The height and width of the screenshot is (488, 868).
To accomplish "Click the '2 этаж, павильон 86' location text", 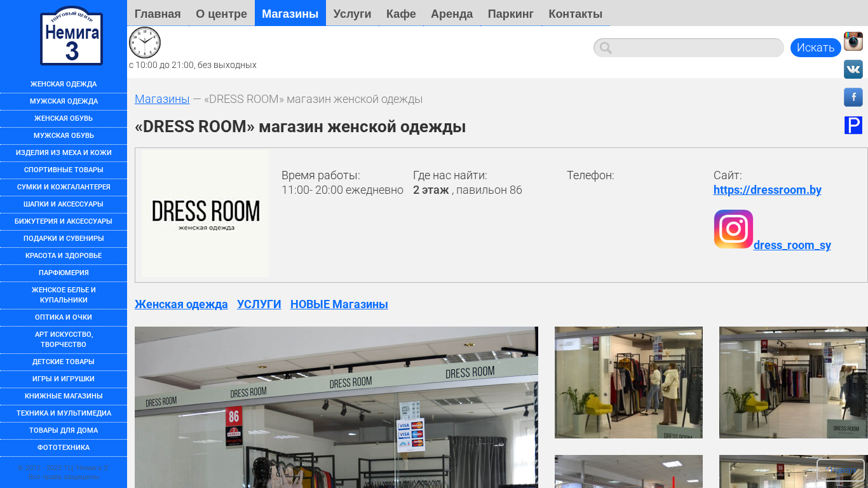I will pyautogui.click(x=468, y=190).
